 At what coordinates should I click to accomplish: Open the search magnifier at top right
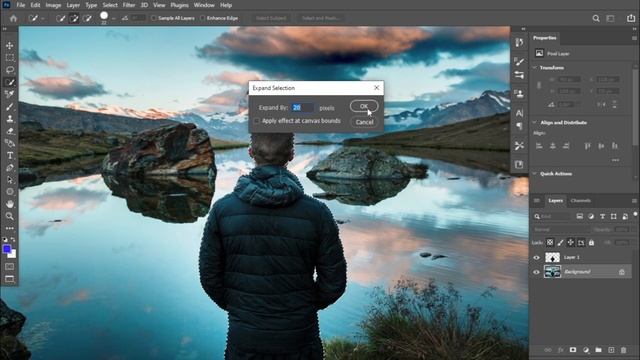tap(596, 18)
